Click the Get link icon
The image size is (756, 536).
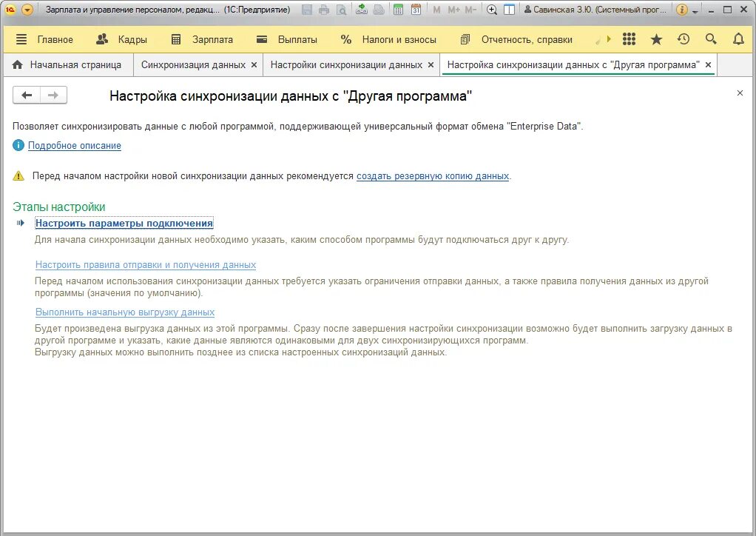click(x=362, y=9)
